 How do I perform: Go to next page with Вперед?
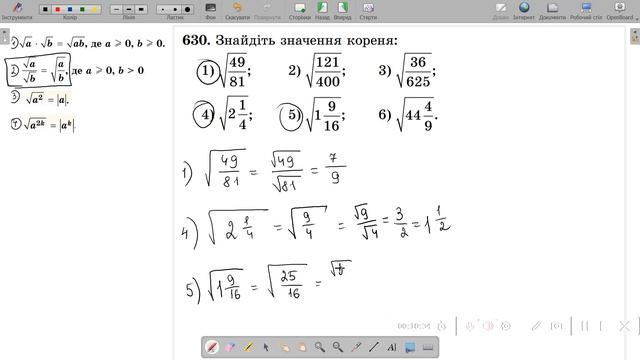pyautogui.click(x=342, y=11)
